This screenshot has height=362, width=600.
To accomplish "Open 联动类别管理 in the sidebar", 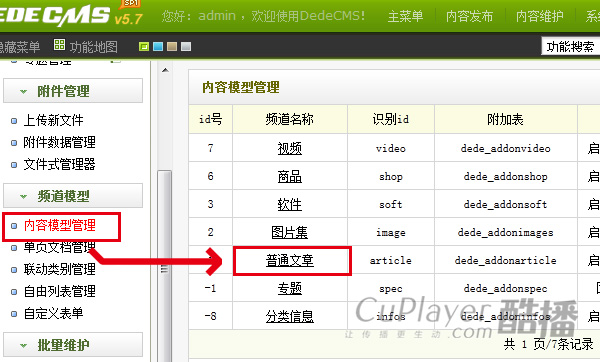I will 59,269.
